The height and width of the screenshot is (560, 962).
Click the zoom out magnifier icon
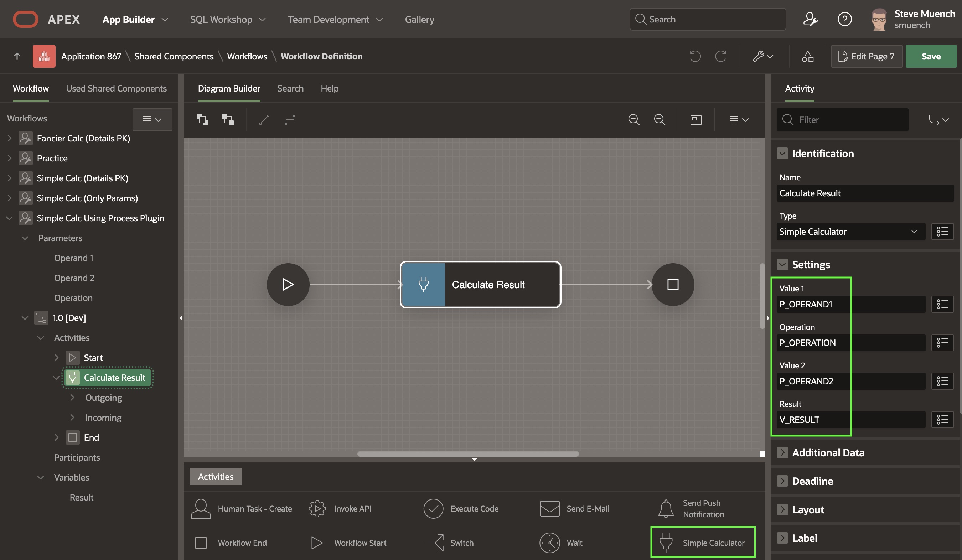(x=659, y=119)
